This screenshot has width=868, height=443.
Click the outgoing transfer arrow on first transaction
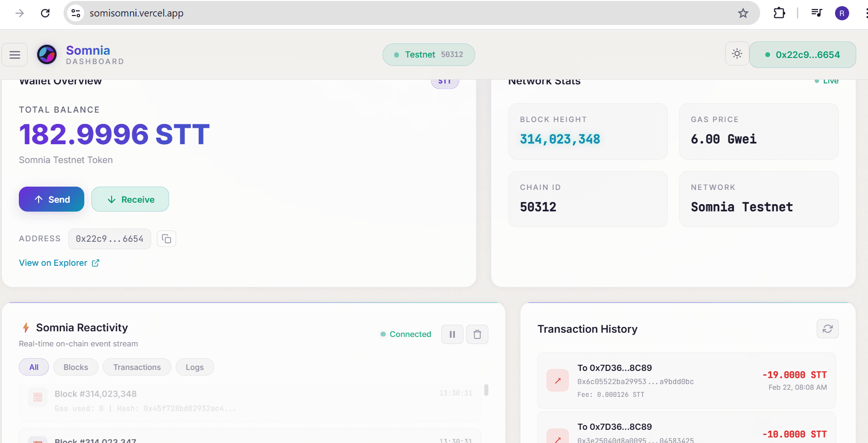tap(558, 380)
